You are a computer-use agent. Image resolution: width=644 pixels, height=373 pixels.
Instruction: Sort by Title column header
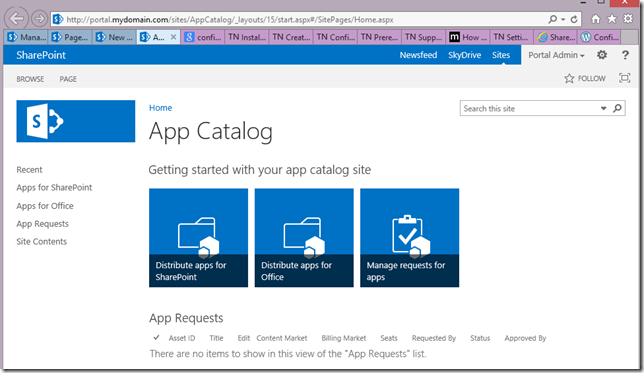(x=216, y=338)
